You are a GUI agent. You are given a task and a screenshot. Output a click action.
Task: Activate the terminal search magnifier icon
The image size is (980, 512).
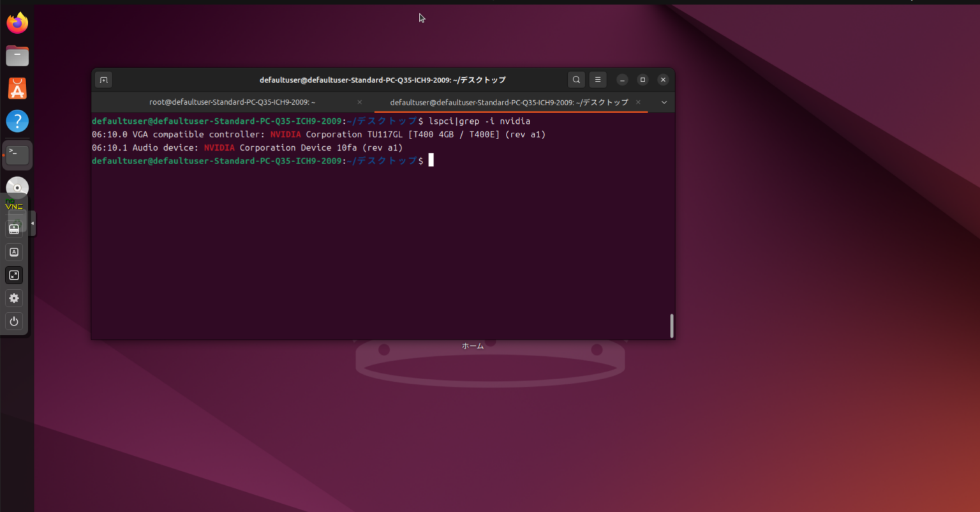pyautogui.click(x=575, y=79)
